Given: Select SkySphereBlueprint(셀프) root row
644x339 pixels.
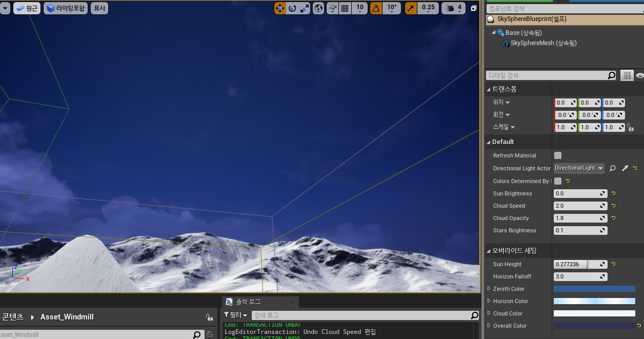Looking at the screenshot, I should [x=565, y=19].
